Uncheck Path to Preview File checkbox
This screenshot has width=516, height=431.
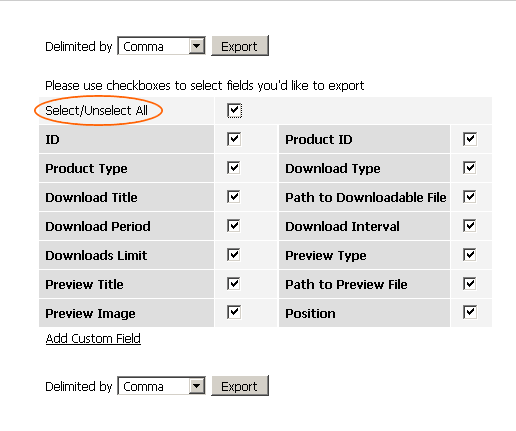[470, 284]
